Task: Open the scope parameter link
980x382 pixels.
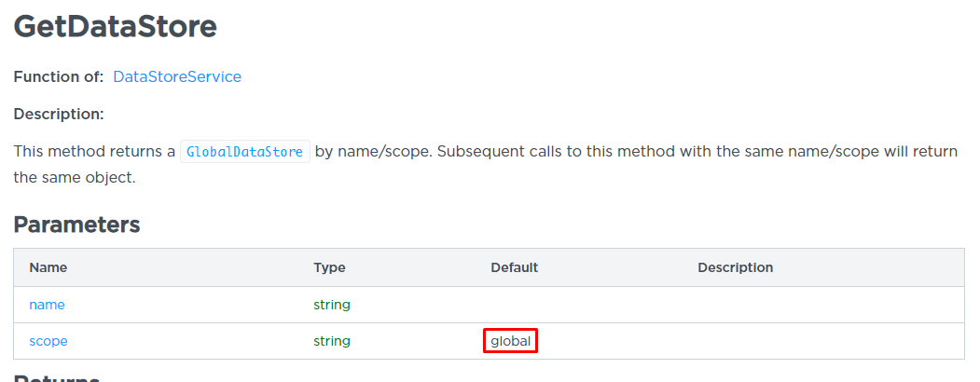Action: click(48, 341)
